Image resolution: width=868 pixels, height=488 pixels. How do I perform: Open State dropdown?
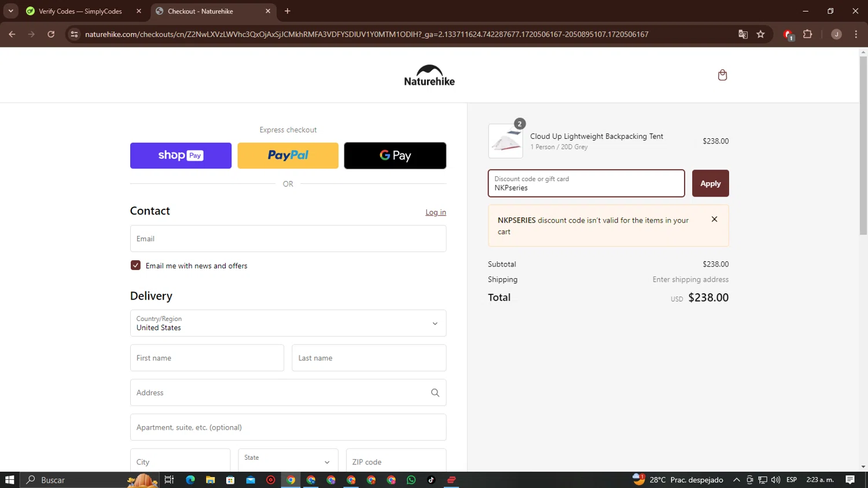(288, 461)
